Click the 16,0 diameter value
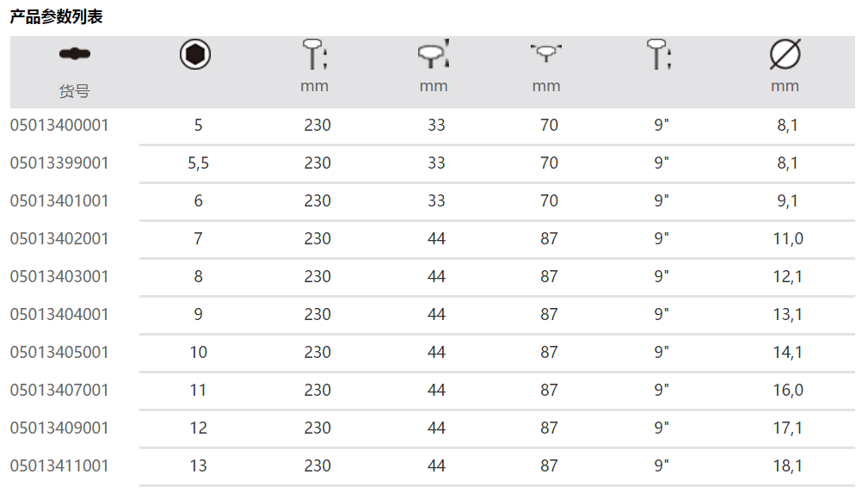This screenshot has height=499, width=868. click(787, 391)
